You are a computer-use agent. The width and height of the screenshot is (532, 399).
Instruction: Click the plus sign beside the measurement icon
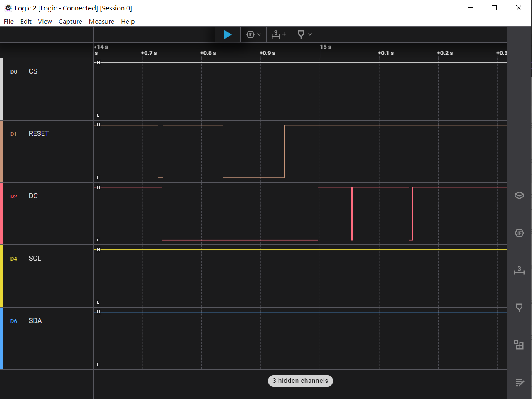284,34
